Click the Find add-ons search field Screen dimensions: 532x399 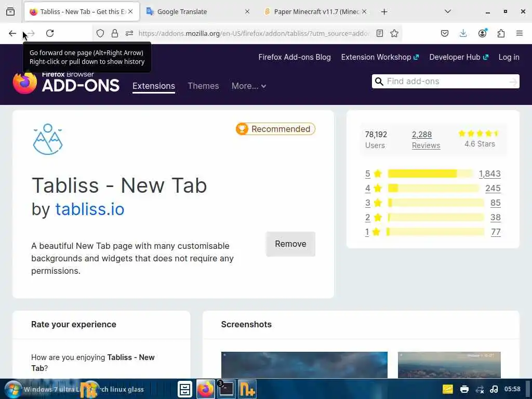445,82
